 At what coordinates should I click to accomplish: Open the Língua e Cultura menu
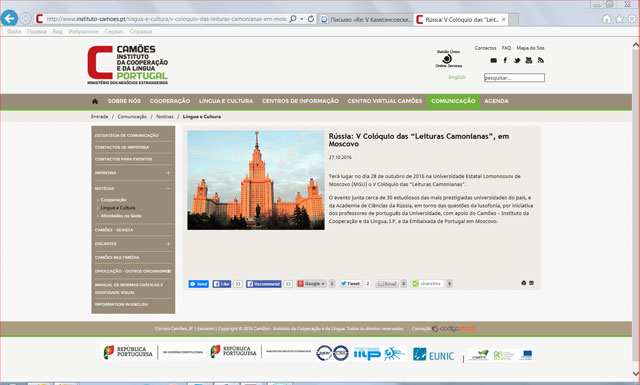[x=226, y=101]
